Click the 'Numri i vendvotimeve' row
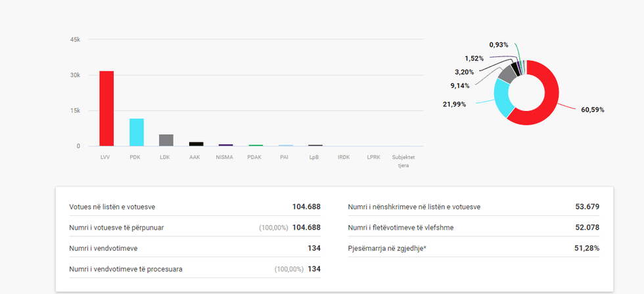Image resolution: width=644 pixels, height=294 pixels. pos(195,248)
